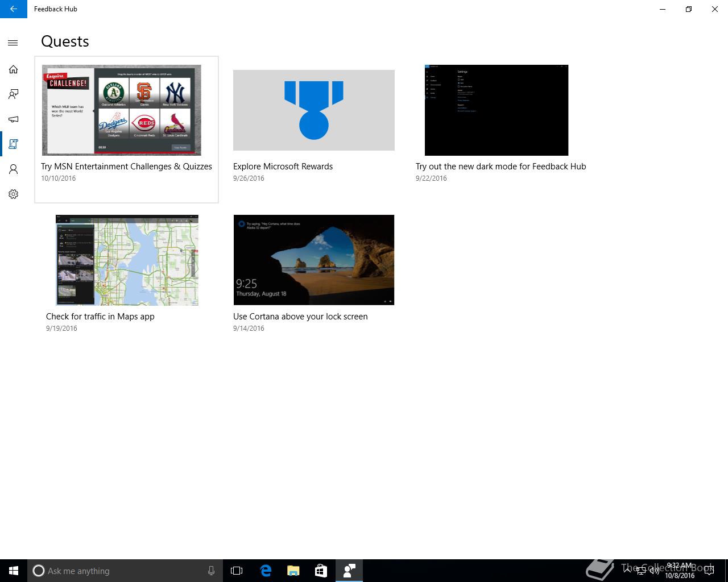Open the Maps traffic quest thumbnail
Image resolution: width=728 pixels, height=582 pixels.
click(127, 260)
